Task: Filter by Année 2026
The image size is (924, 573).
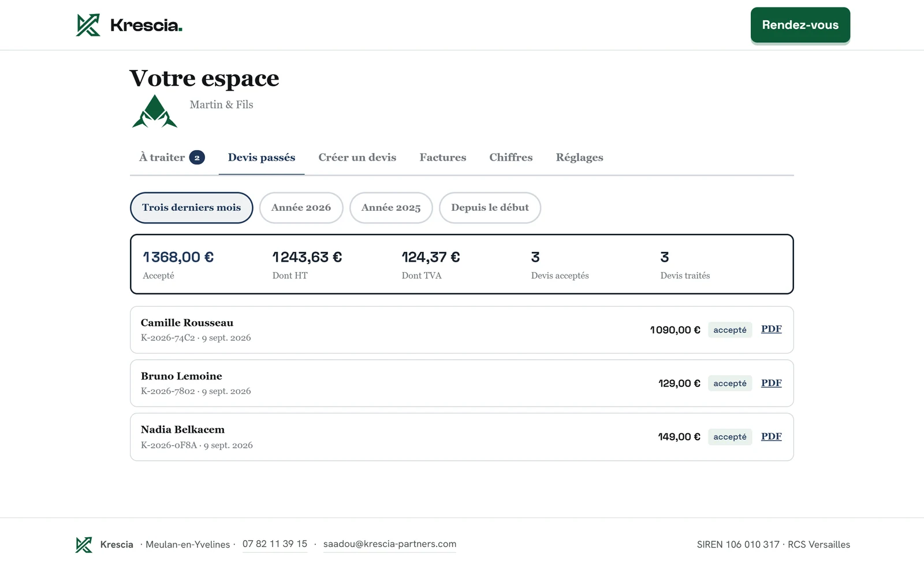Action: (301, 208)
